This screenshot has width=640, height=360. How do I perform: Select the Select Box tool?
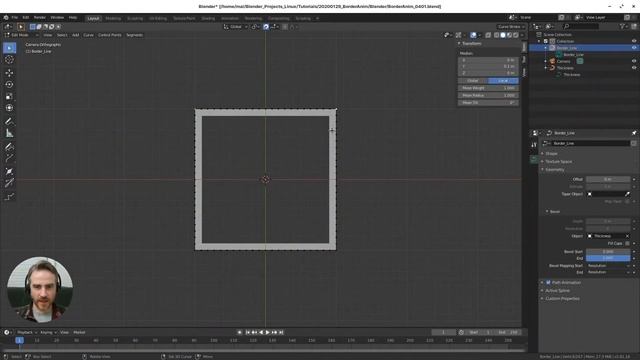tap(9, 48)
